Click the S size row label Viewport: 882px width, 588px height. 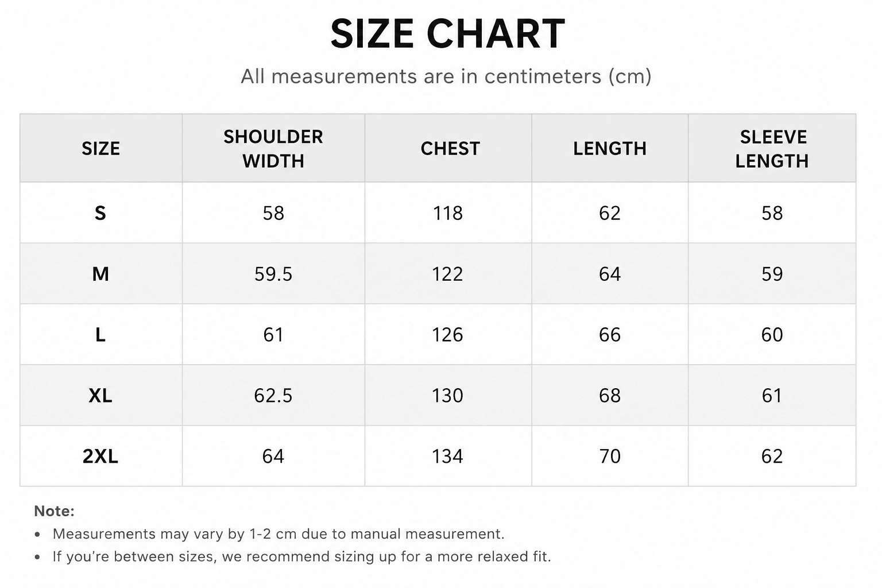[x=100, y=213]
